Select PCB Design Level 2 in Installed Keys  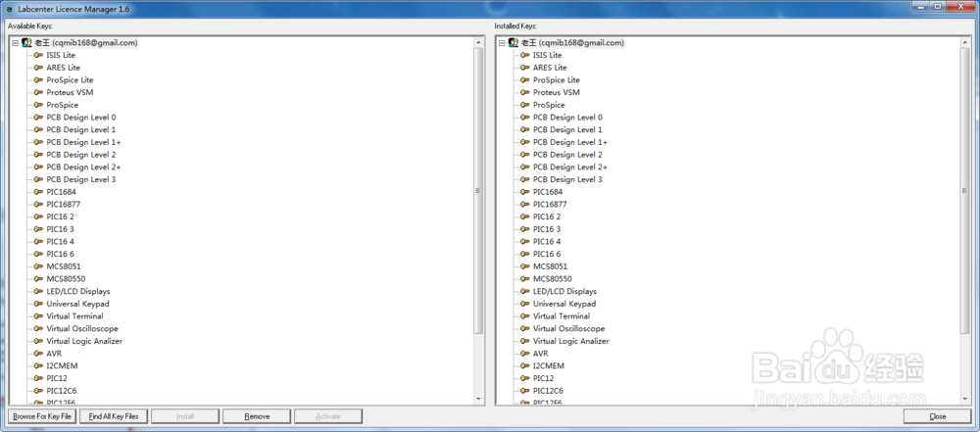[x=567, y=155]
